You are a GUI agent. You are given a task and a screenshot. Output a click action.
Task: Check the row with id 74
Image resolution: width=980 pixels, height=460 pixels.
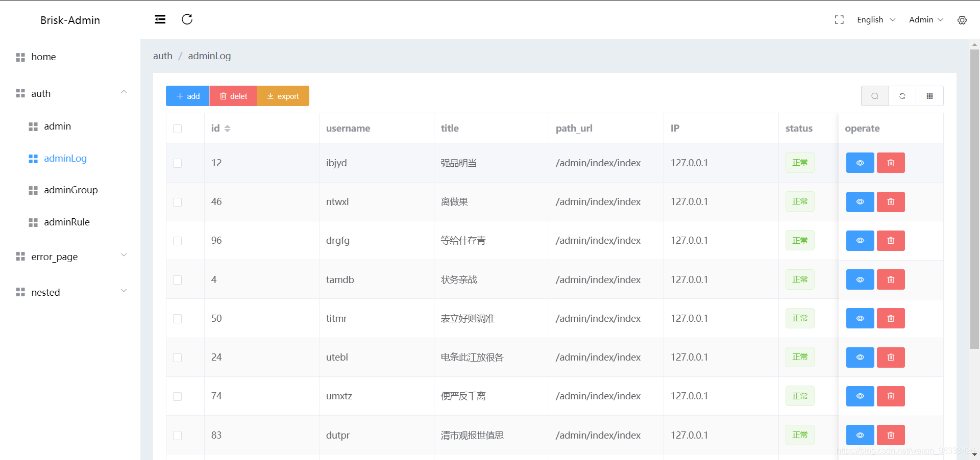pos(178,396)
